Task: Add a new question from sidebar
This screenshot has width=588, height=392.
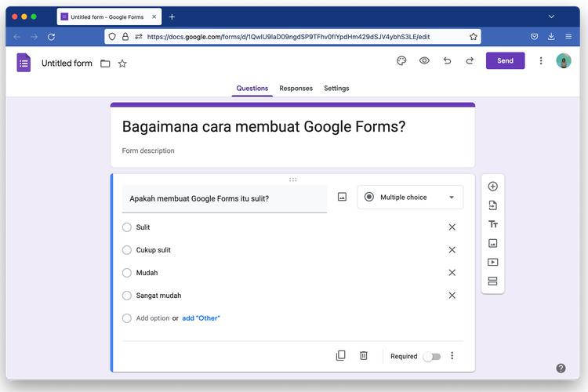Action: point(493,187)
